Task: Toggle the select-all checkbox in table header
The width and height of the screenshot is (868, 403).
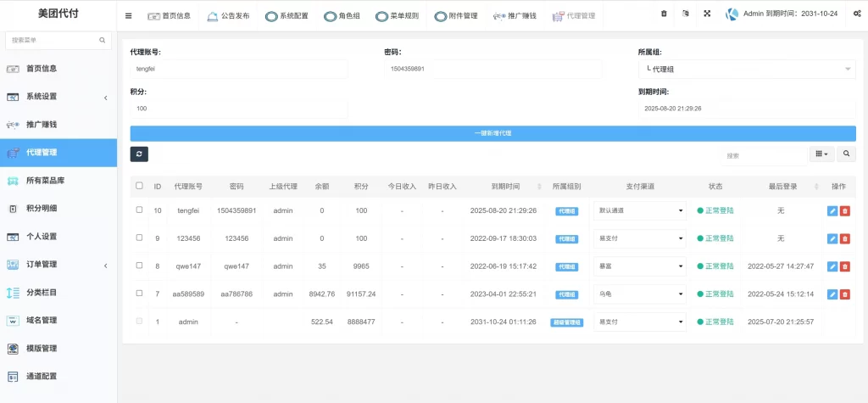Action: [x=139, y=186]
